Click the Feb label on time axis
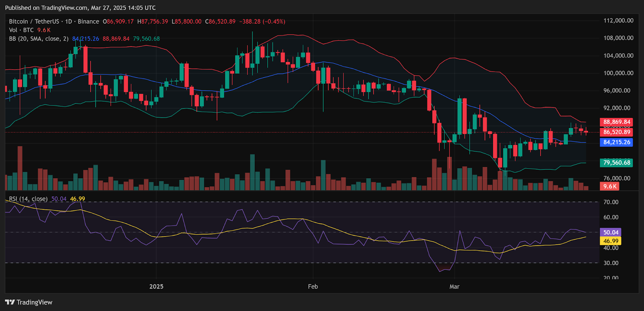644x311 pixels. (x=313, y=286)
